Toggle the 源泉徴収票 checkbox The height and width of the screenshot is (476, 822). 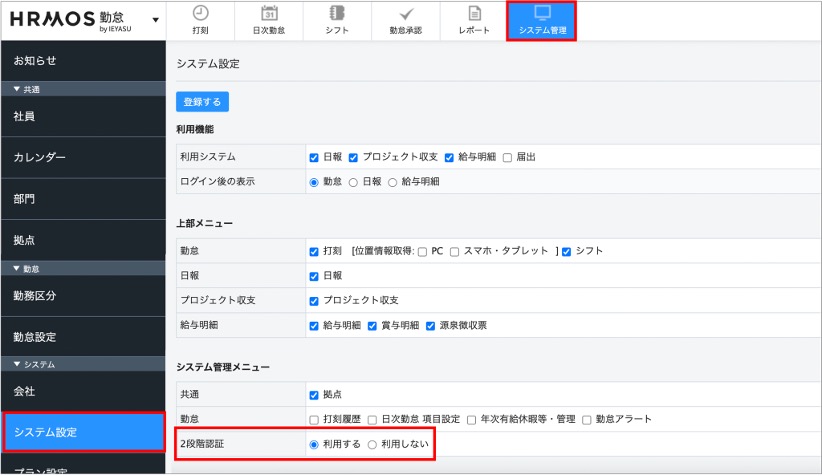pos(431,326)
